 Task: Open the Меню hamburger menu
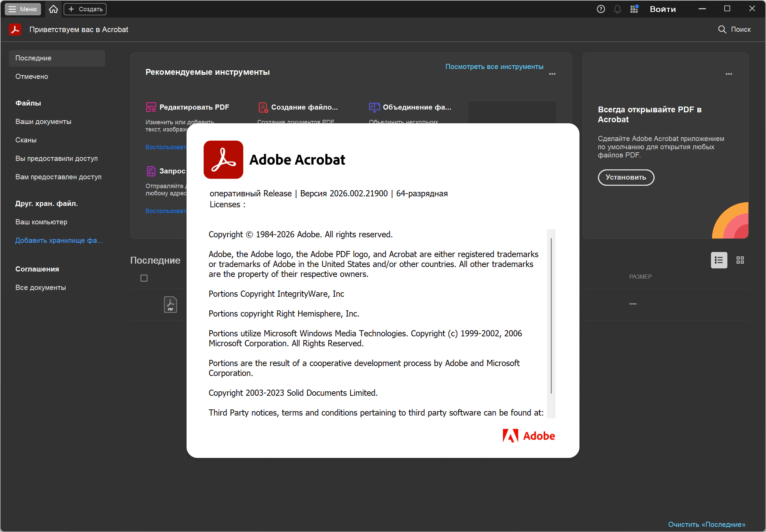tap(23, 9)
